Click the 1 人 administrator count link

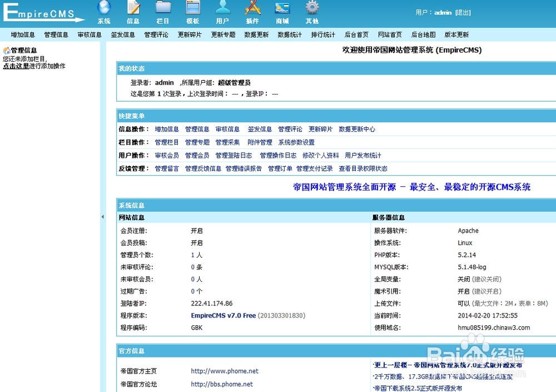tap(196, 255)
